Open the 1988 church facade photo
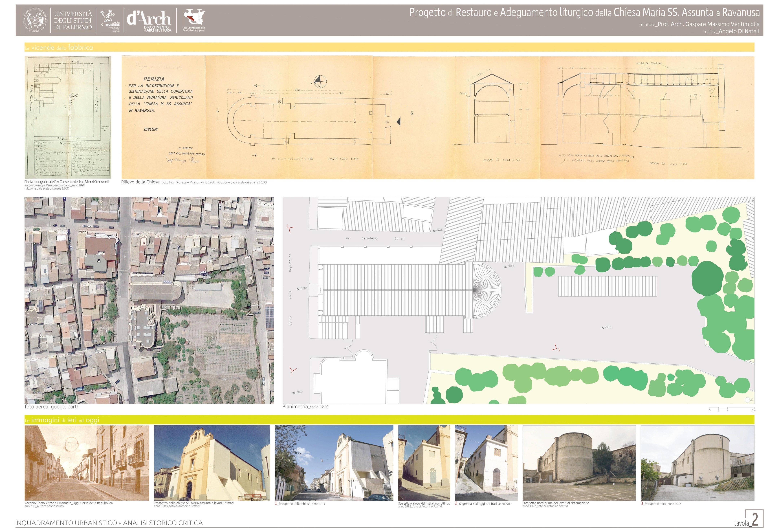This screenshot has width=779, height=532. click(x=212, y=463)
